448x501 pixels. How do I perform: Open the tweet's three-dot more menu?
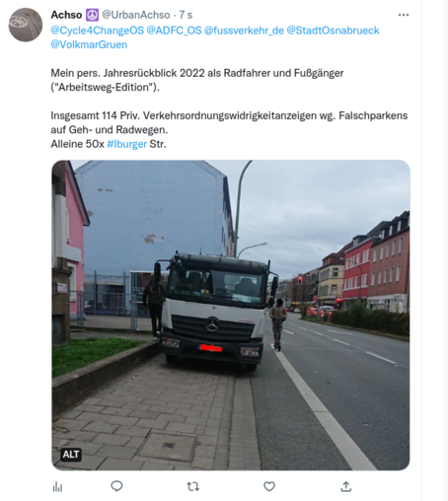pos(404,15)
